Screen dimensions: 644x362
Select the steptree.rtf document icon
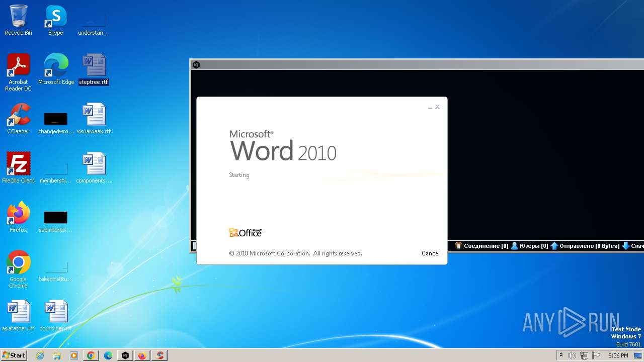click(94, 69)
